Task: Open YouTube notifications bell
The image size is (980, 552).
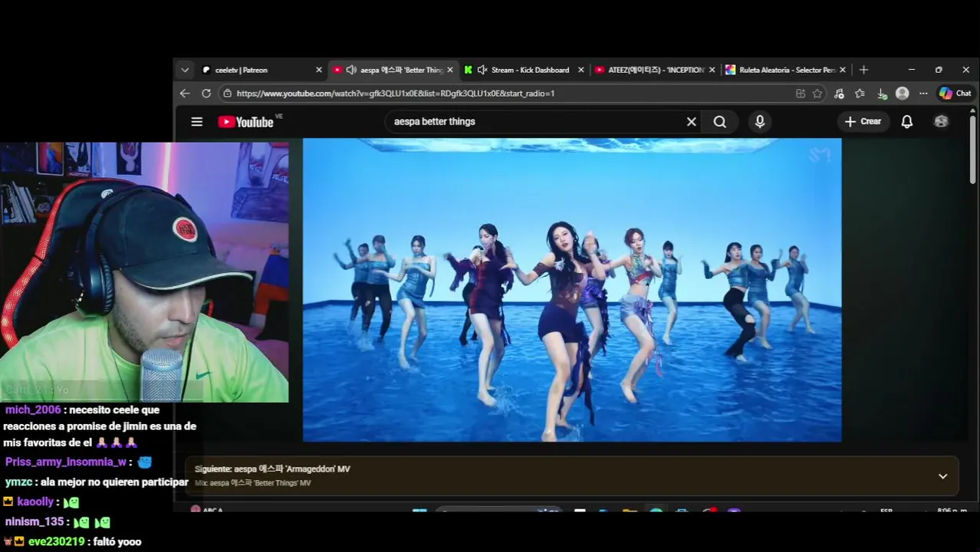Action: coord(907,121)
